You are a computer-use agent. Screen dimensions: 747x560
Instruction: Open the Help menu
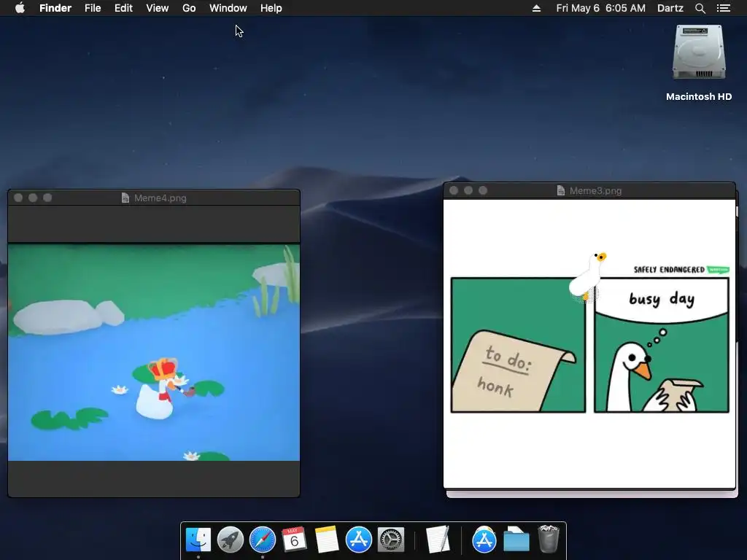[x=271, y=8]
